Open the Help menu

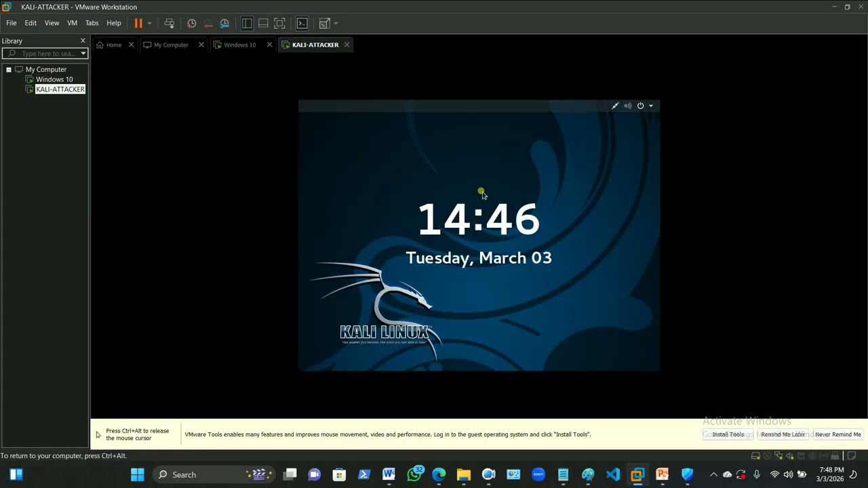pos(113,23)
